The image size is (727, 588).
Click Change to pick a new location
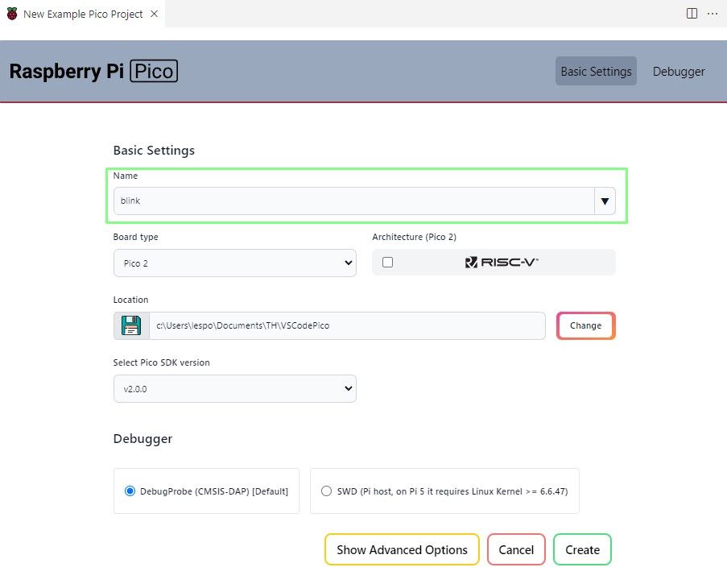click(x=585, y=325)
